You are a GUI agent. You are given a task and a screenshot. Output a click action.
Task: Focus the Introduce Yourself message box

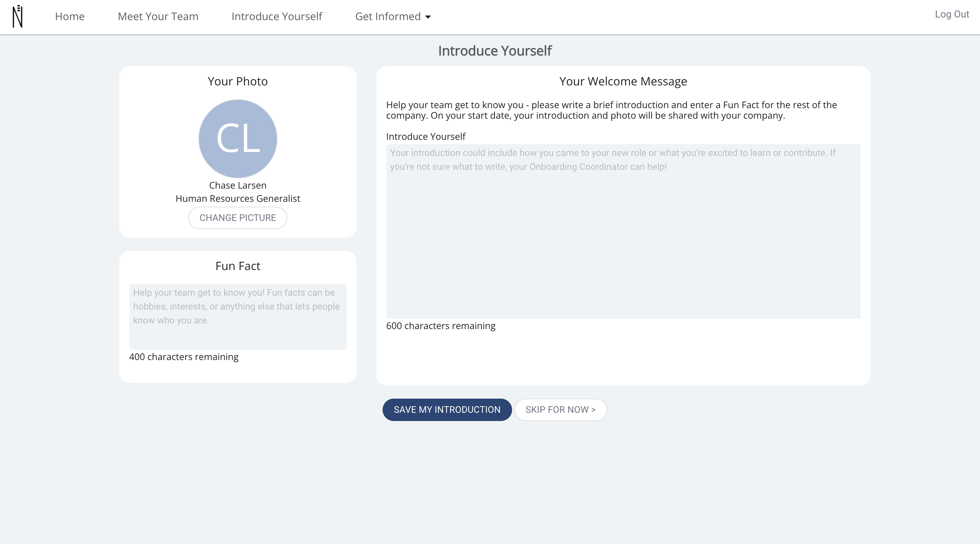pyautogui.click(x=623, y=231)
